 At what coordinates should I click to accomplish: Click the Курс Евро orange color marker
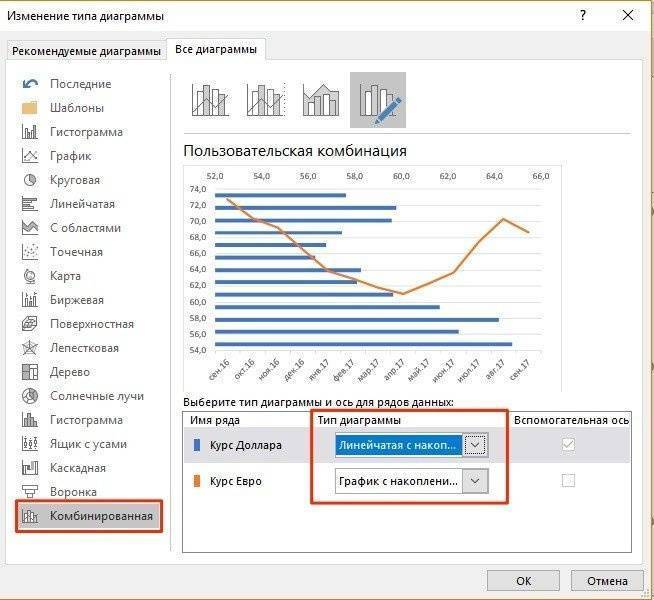[x=197, y=481]
